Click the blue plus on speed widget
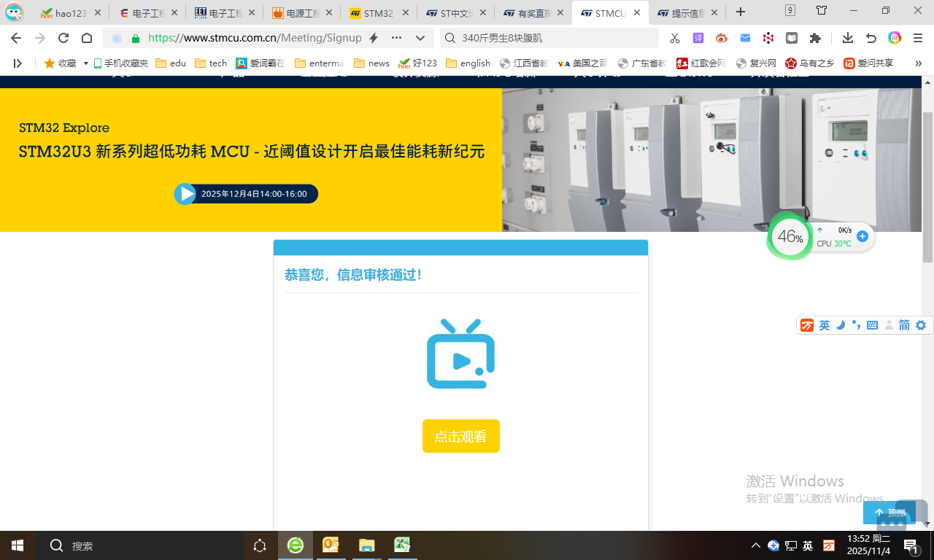Viewport: 934px width, 560px height. pyautogui.click(x=862, y=236)
